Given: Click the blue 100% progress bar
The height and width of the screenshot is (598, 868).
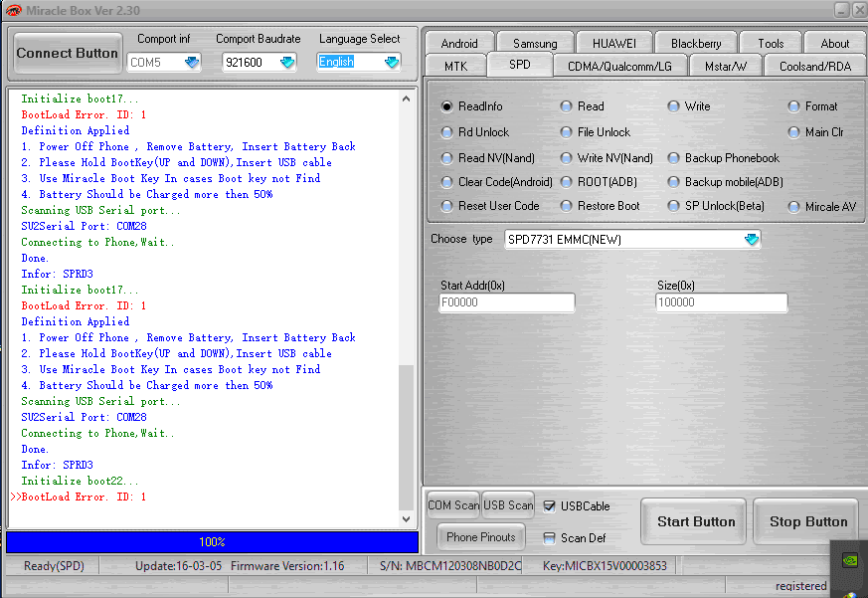Looking at the screenshot, I should pyautogui.click(x=212, y=542).
